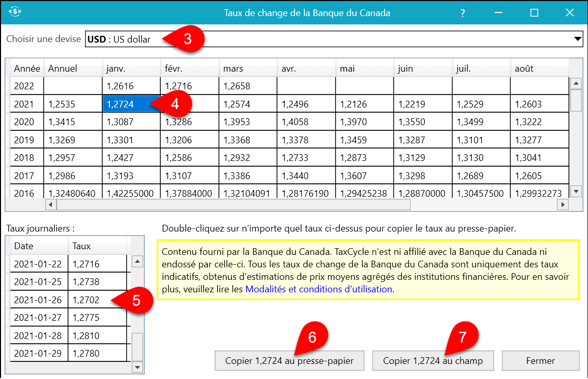Select the 2021 annual rate 1,2535
The height and width of the screenshot is (379, 588).
pyautogui.click(x=73, y=104)
